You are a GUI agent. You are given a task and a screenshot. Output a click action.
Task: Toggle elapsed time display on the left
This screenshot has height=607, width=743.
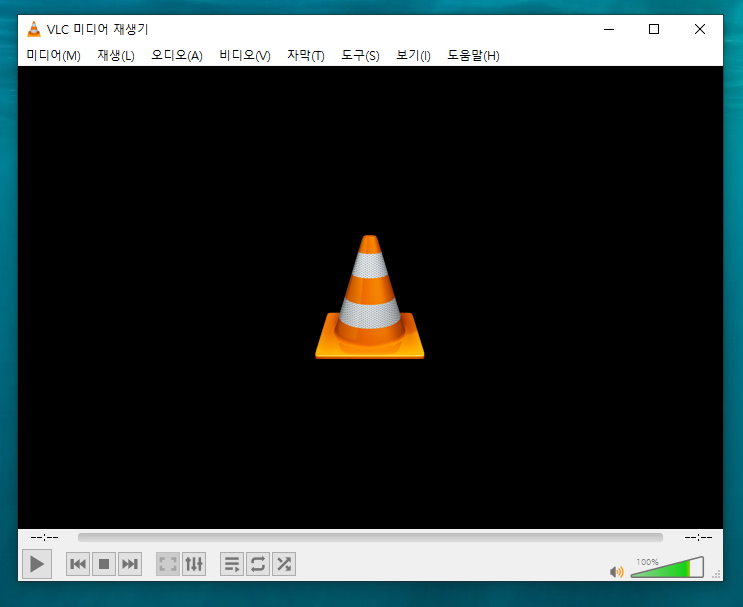(45, 537)
